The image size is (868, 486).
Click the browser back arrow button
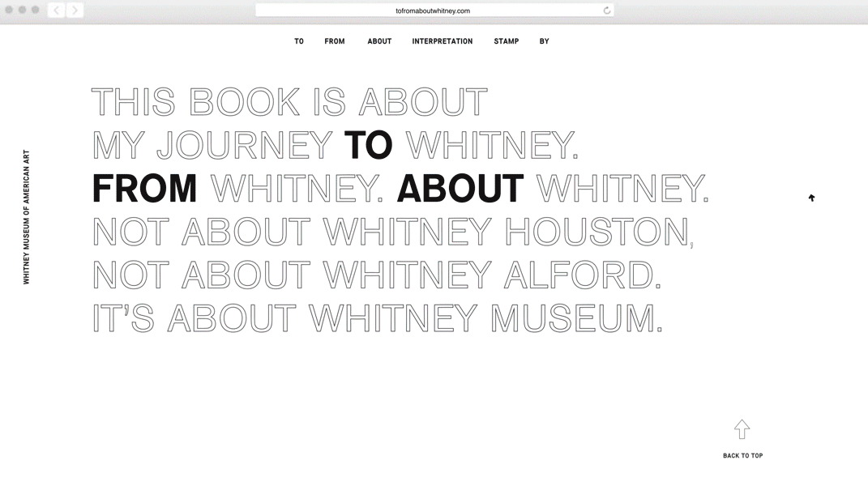point(56,10)
